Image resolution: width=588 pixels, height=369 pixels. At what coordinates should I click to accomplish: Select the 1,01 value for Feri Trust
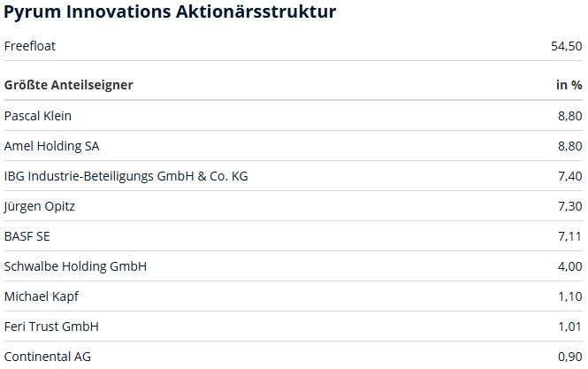click(x=570, y=327)
